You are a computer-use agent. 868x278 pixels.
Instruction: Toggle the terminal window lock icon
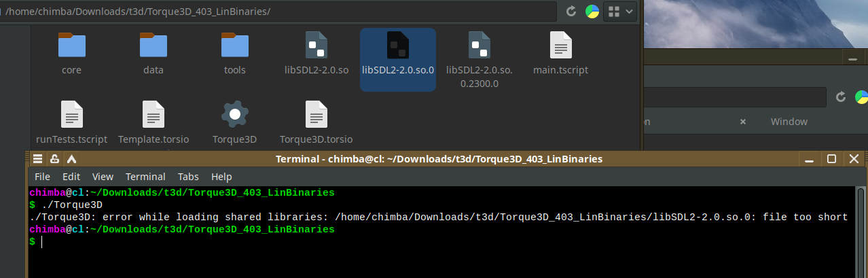coord(55,159)
